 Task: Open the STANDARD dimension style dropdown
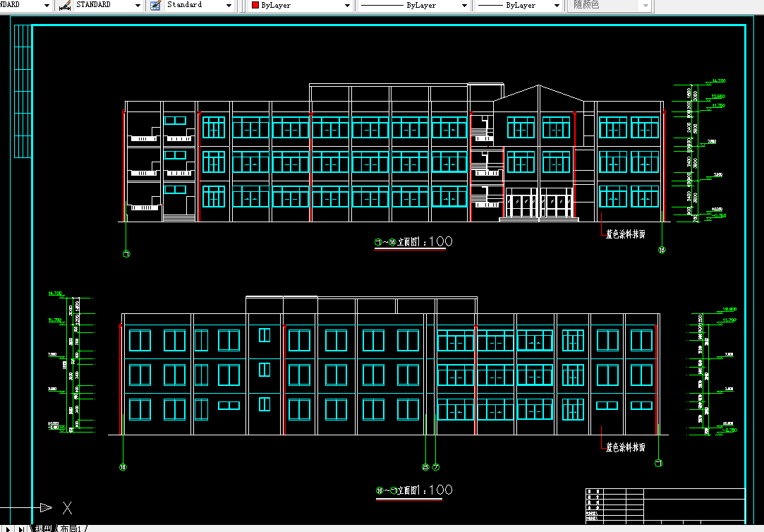click(x=107, y=5)
